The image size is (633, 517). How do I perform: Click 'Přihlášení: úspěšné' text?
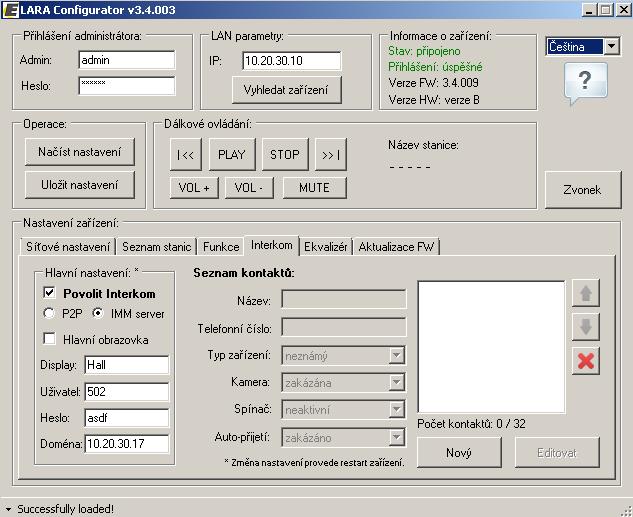coord(435,67)
